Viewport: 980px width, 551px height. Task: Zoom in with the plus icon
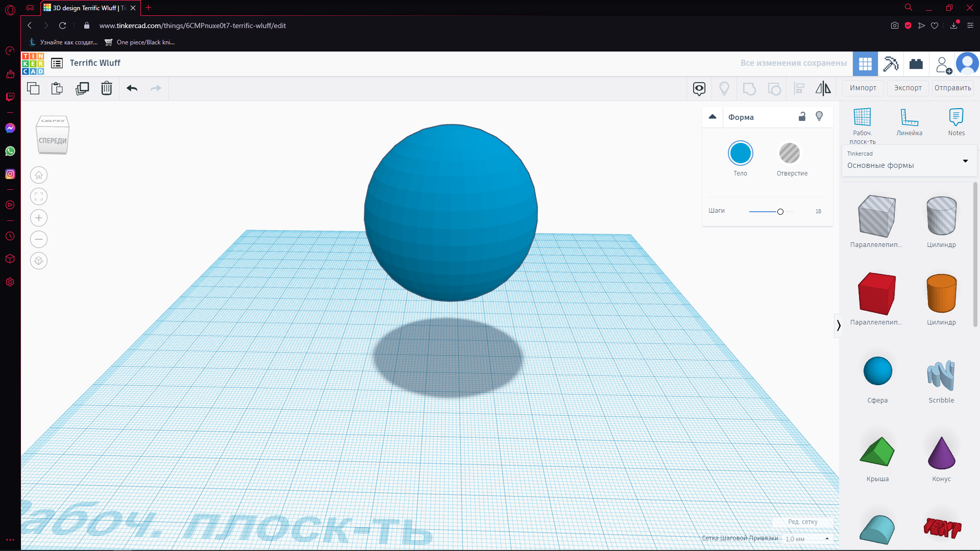(39, 218)
